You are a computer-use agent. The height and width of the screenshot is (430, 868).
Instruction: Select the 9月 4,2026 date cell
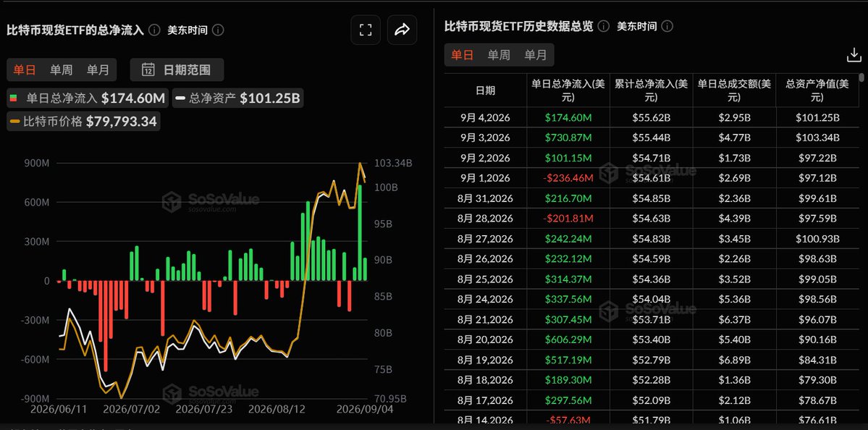[x=486, y=117]
